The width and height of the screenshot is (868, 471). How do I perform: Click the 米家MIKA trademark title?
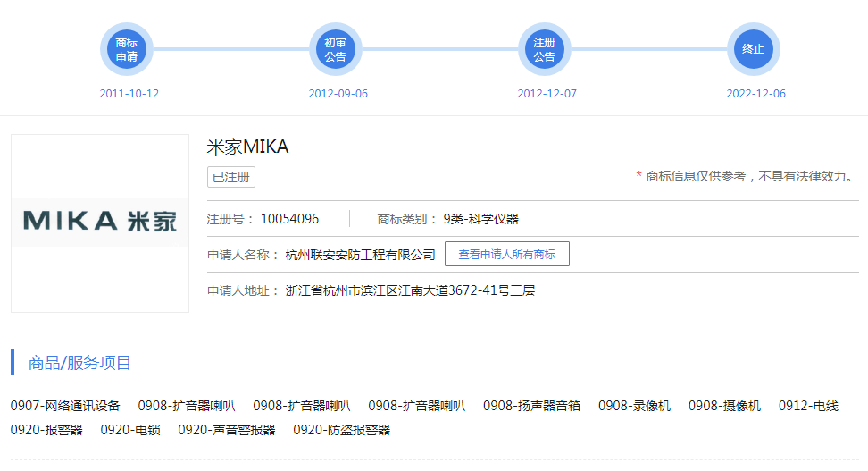pos(247,147)
